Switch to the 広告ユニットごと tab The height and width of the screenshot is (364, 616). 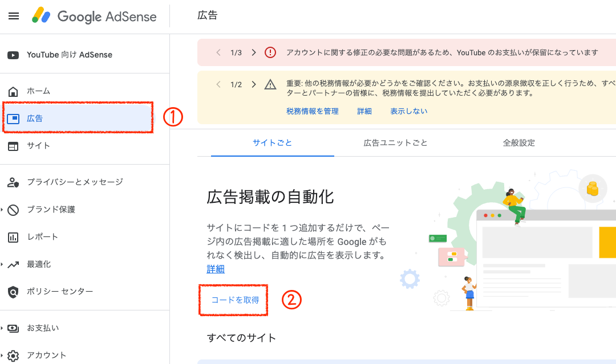click(396, 143)
